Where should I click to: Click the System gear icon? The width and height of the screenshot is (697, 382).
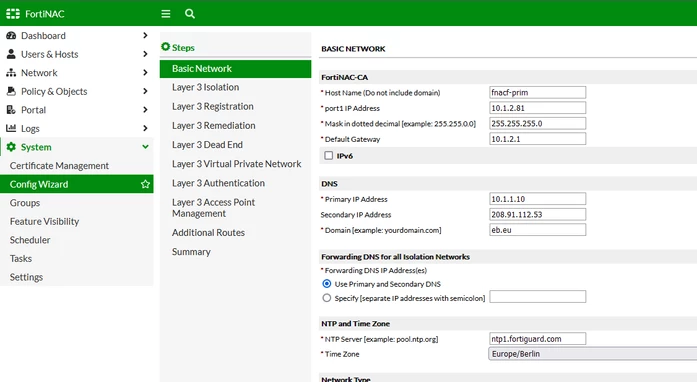(11, 147)
